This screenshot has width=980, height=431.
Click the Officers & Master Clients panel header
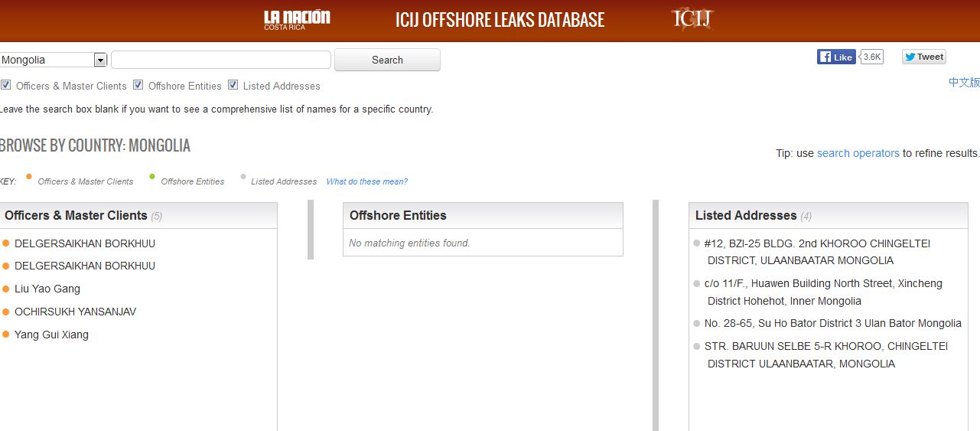click(x=138, y=216)
